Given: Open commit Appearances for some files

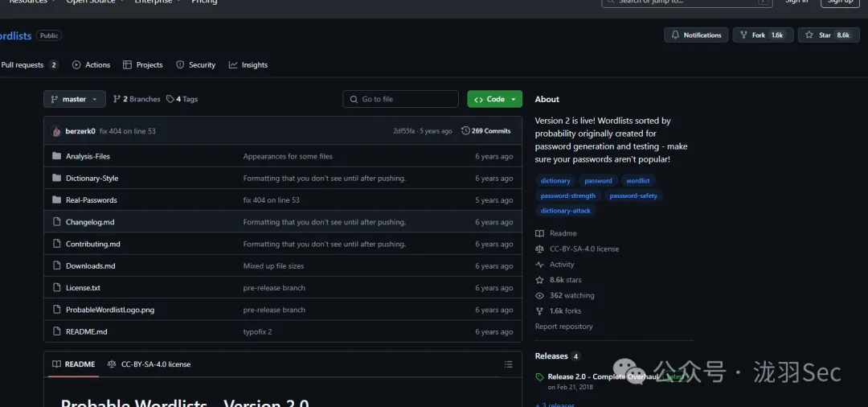Looking at the screenshot, I should point(288,156).
